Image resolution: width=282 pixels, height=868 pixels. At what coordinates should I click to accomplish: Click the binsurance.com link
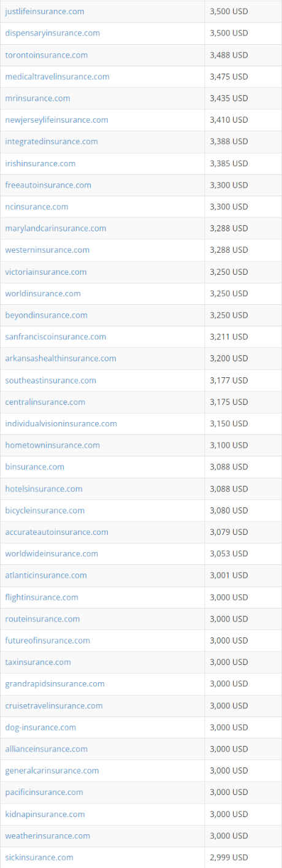35,467
